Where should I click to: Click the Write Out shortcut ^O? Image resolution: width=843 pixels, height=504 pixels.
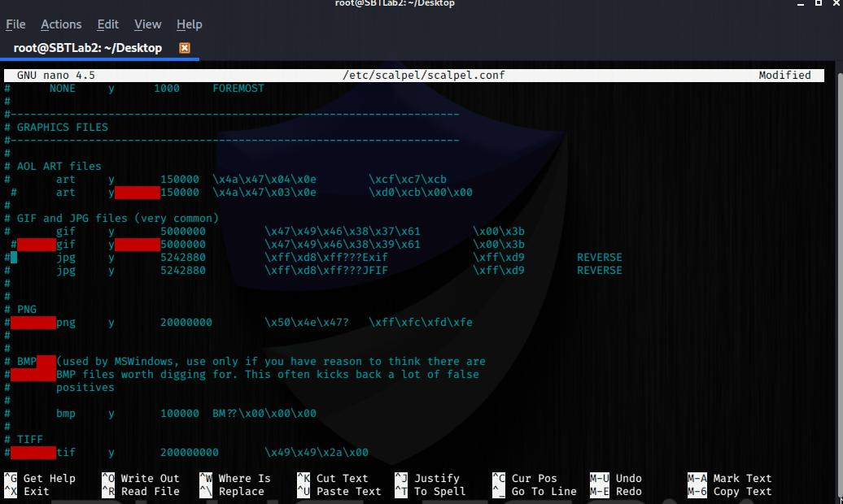coord(140,478)
